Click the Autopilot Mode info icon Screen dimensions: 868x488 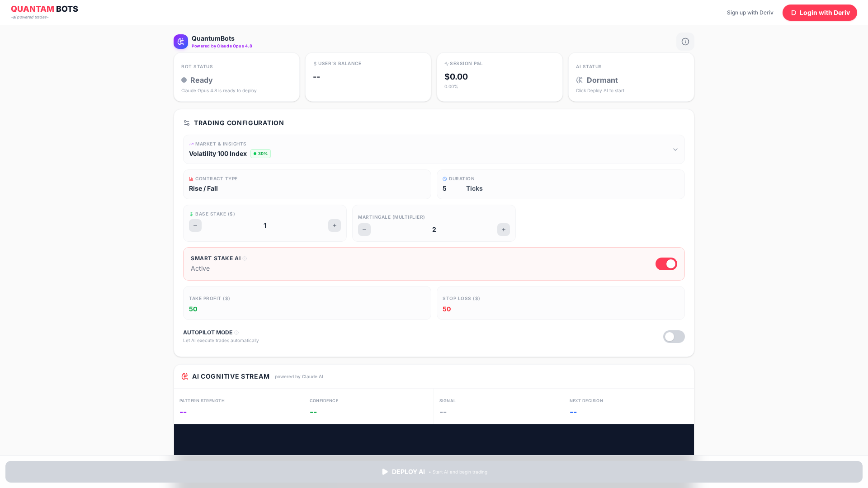(x=236, y=333)
